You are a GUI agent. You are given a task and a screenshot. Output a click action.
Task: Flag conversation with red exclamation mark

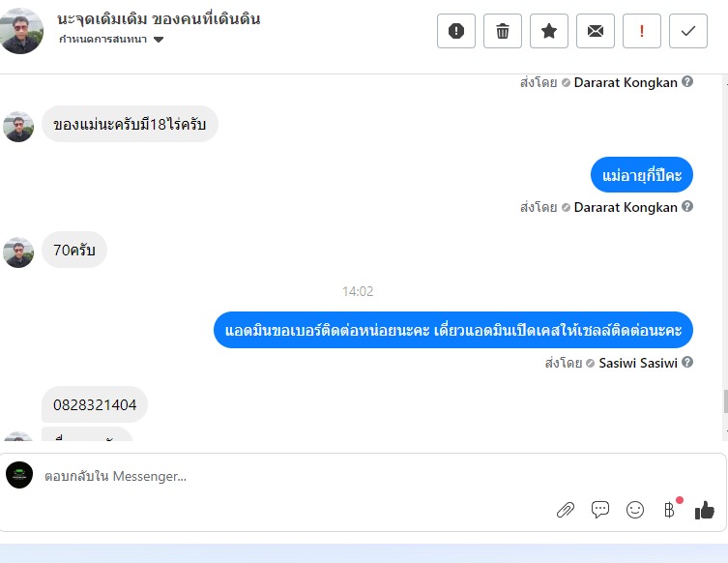pyautogui.click(x=642, y=31)
